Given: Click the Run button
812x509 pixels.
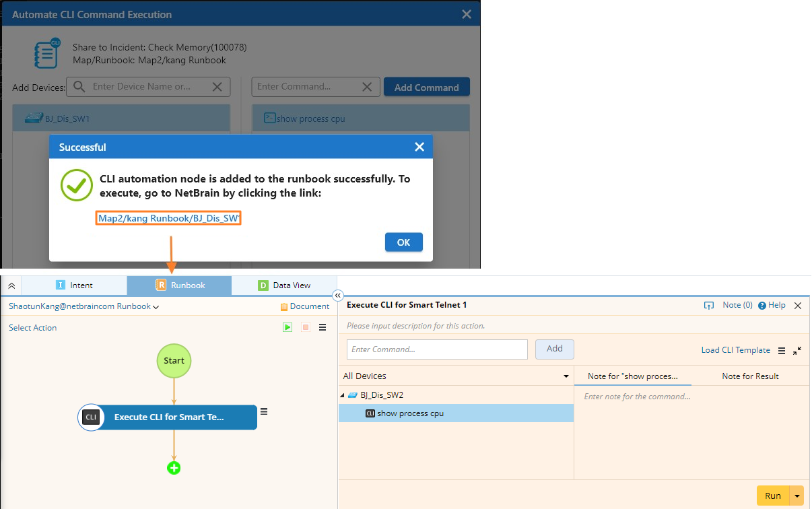Looking at the screenshot, I should pyautogui.click(x=773, y=496).
